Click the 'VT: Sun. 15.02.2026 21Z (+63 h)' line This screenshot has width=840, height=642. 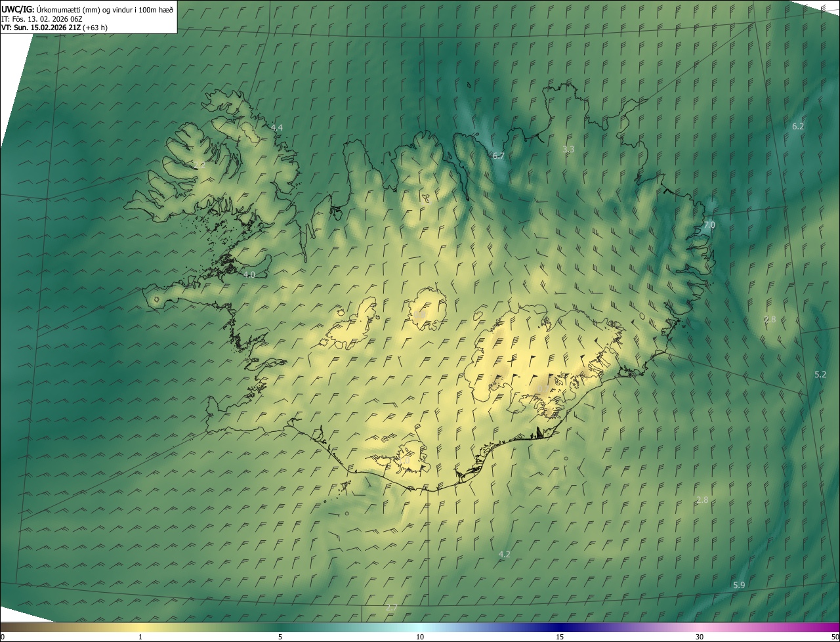pos(54,28)
